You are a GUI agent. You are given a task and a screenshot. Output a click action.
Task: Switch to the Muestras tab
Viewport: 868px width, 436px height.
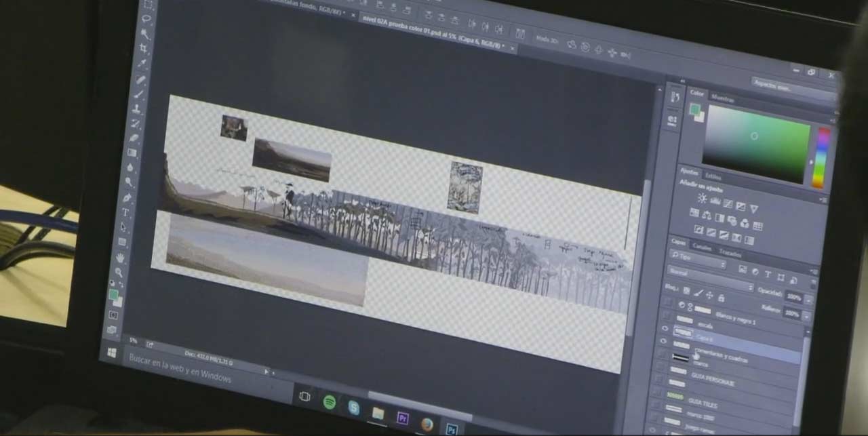point(722,99)
